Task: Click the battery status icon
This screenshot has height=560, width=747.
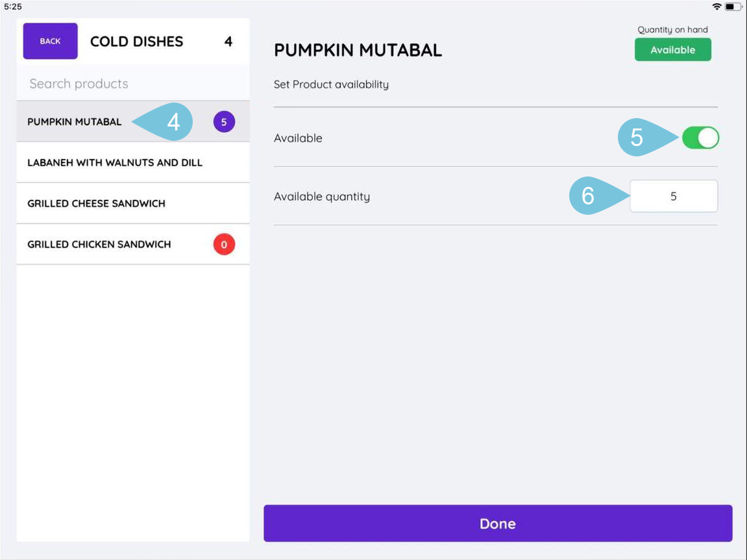Action: [x=733, y=6]
